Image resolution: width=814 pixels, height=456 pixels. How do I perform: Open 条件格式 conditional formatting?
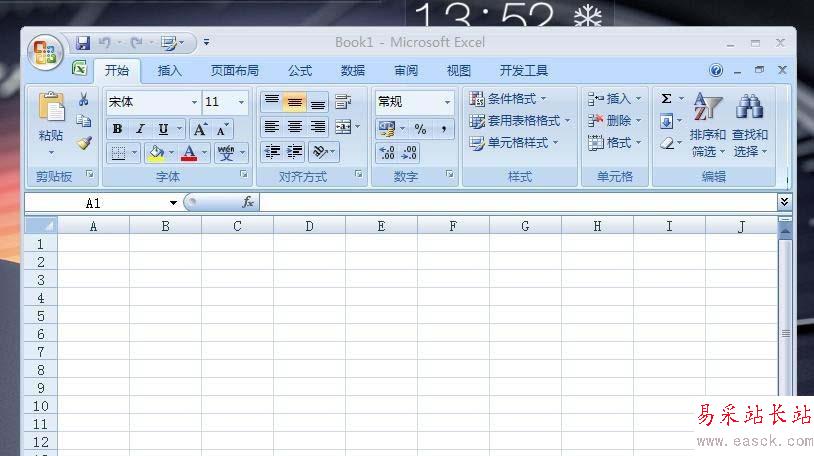tap(507, 98)
